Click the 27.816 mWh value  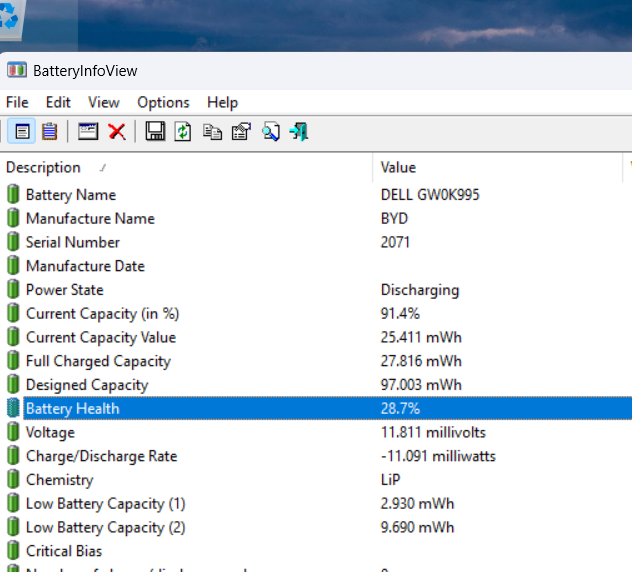tap(421, 361)
